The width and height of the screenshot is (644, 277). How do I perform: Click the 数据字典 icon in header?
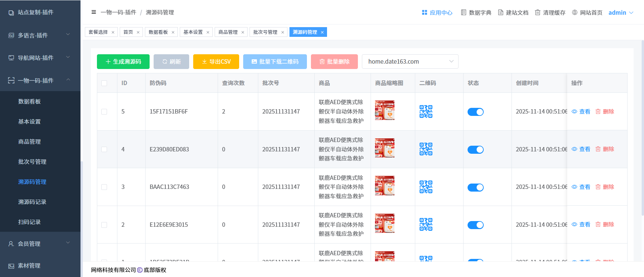[x=464, y=12]
